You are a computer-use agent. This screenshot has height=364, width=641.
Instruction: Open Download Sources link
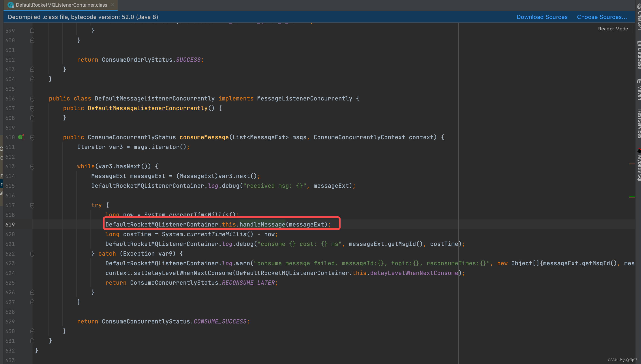coord(542,16)
